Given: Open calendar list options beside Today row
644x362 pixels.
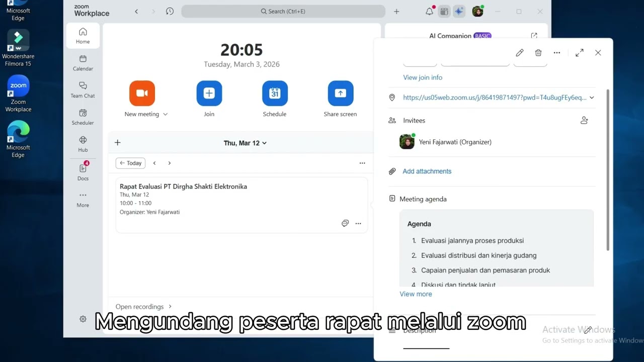Looking at the screenshot, I should pos(362,163).
